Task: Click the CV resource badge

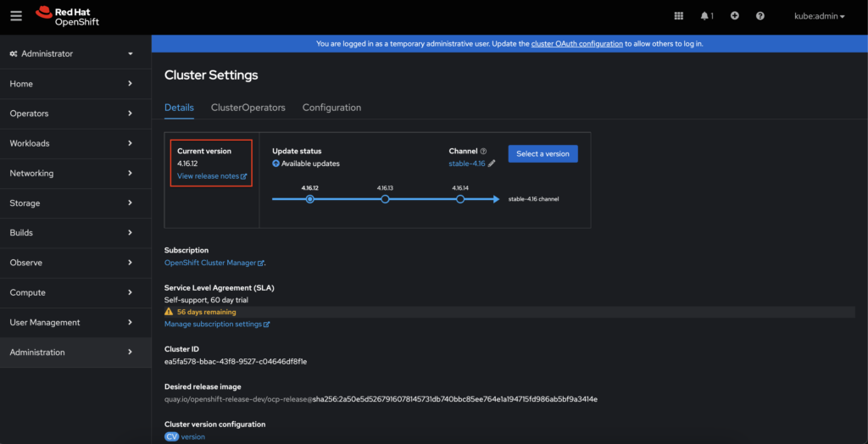Action: click(x=171, y=437)
